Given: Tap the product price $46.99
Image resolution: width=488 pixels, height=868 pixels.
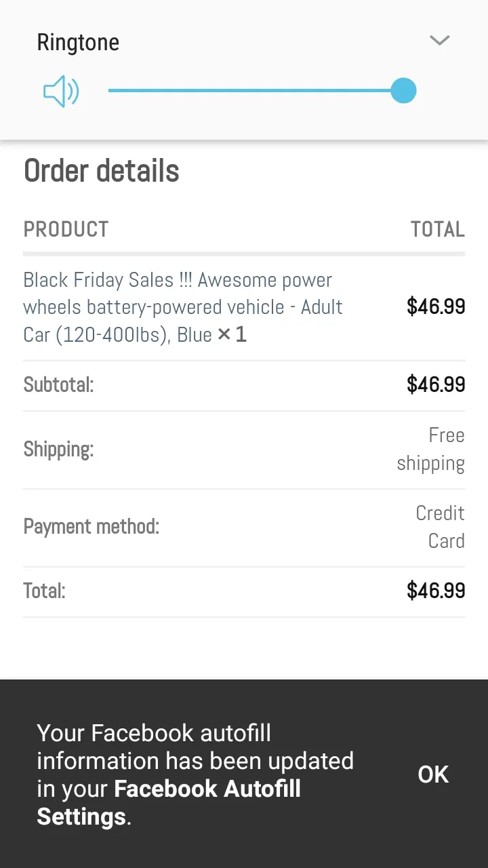Looking at the screenshot, I should (436, 307).
